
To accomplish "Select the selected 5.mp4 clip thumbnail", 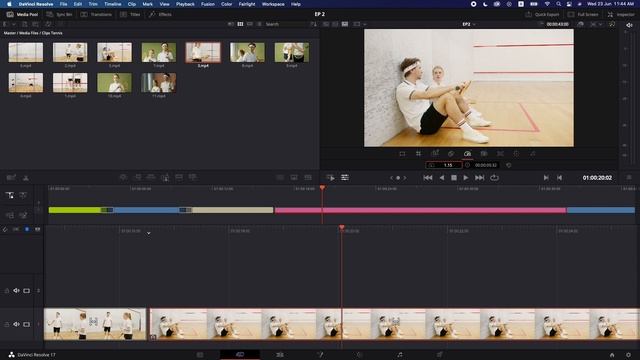I will click(203, 52).
